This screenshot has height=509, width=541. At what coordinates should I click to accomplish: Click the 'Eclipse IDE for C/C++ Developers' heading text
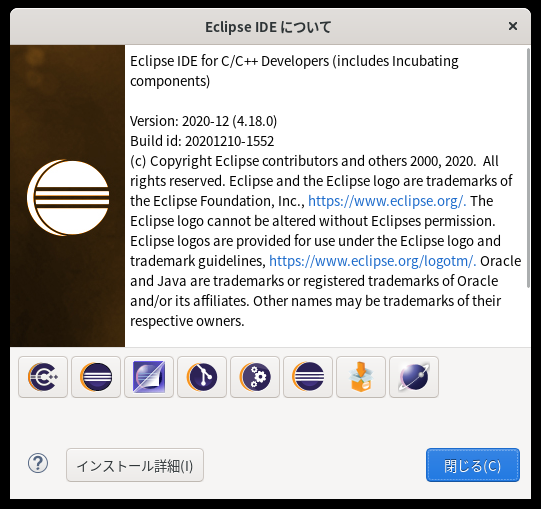pos(229,61)
